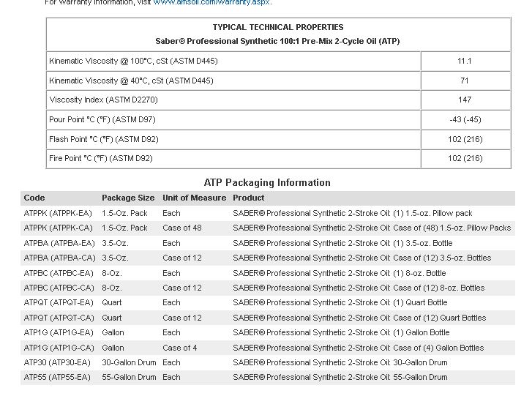Open the www.amsoil.com/warranty.aspx link
The height and width of the screenshot is (396, 532).
211,2
